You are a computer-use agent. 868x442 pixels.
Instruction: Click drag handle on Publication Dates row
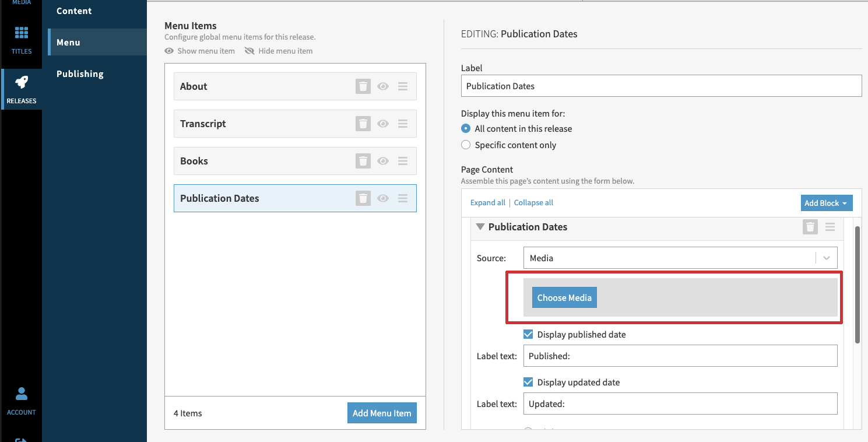[402, 198]
